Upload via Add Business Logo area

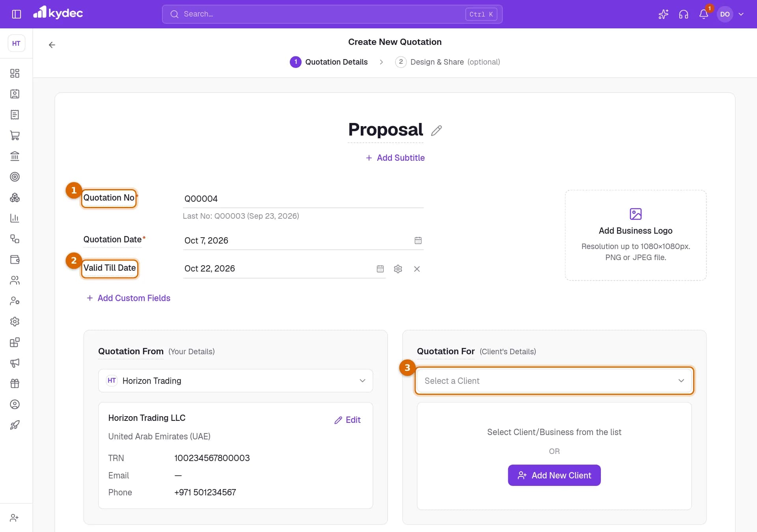(x=636, y=235)
